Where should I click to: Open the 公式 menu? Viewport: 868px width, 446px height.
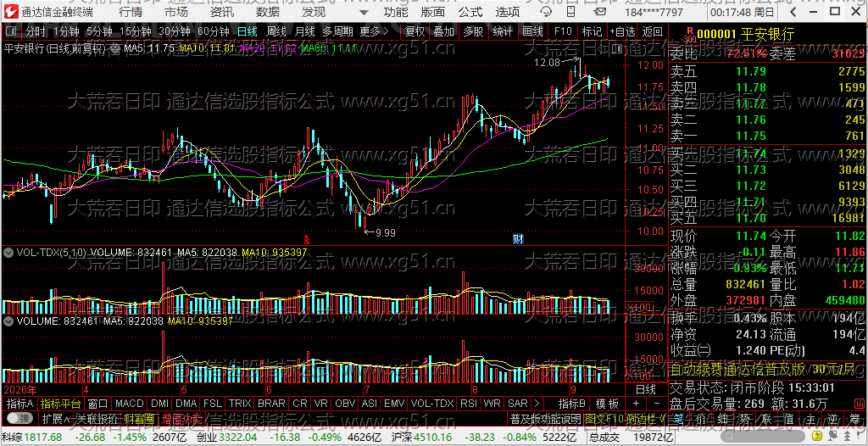470,12
